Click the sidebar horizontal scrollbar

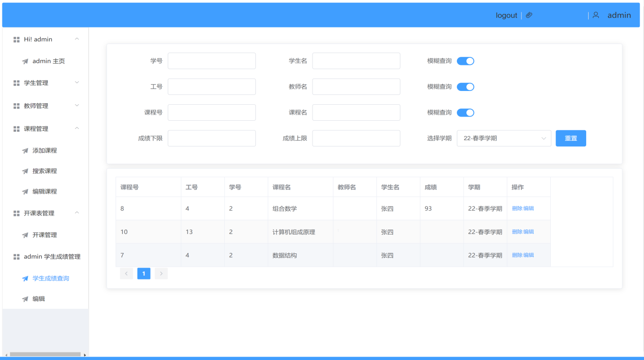pyautogui.click(x=45, y=354)
